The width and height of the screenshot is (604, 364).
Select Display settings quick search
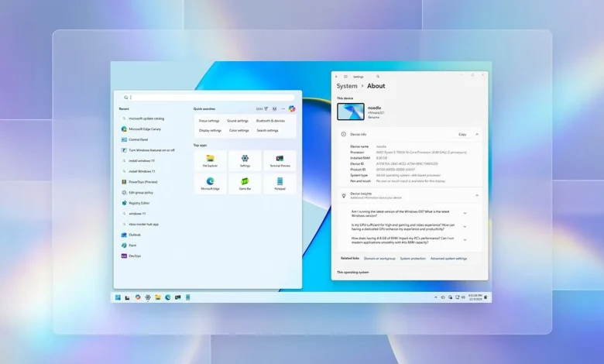210,131
